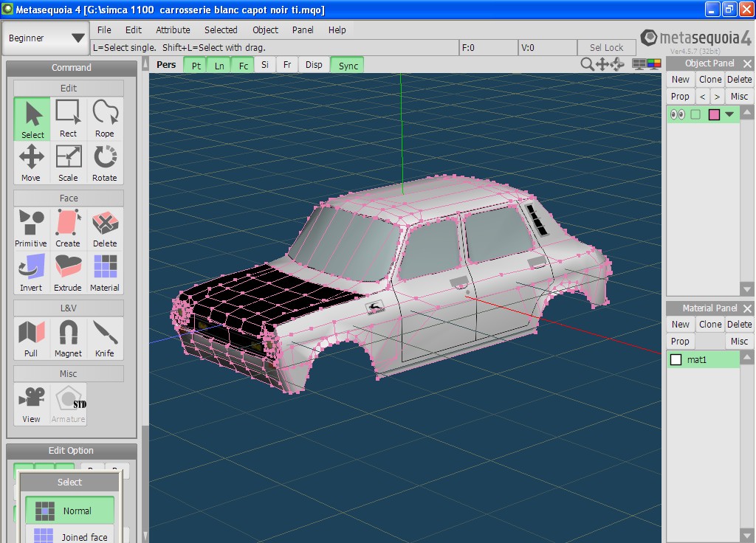Screen dimensions: 756x543
Task: Open the Primitive tool
Action: 31,229
